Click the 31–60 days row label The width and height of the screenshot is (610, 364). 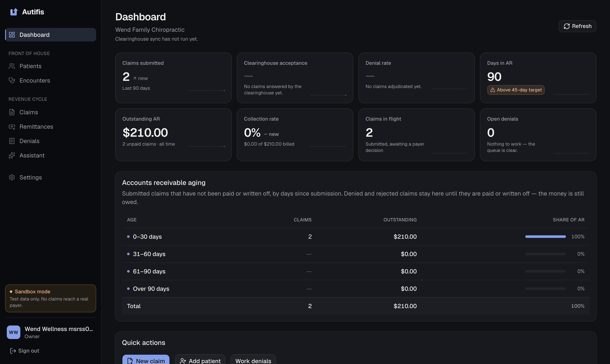click(149, 254)
